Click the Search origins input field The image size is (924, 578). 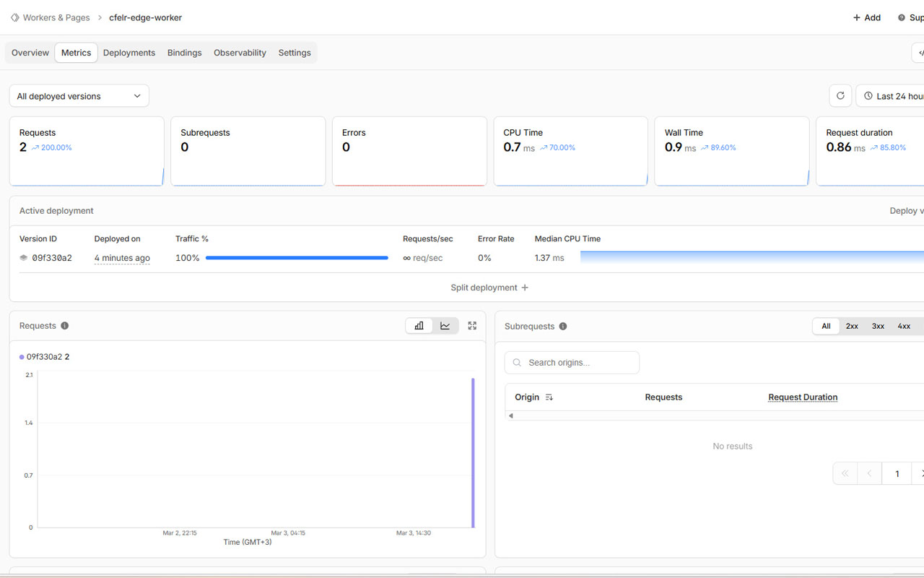[x=572, y=362]
